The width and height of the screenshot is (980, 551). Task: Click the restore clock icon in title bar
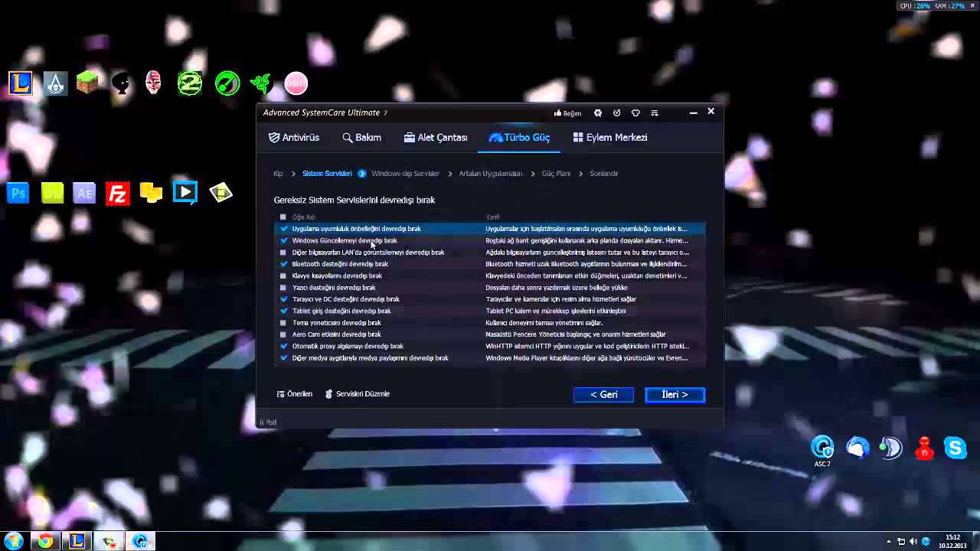point(617,113)
